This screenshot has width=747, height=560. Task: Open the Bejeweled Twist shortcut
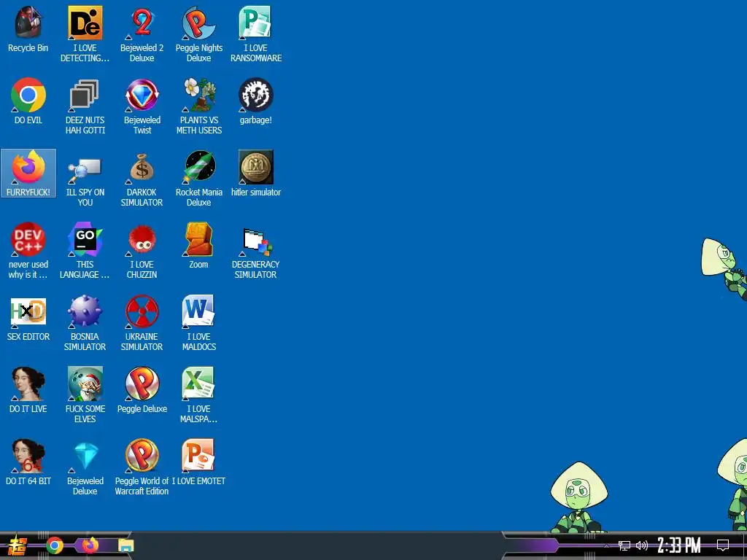click(x=142, y=106)
